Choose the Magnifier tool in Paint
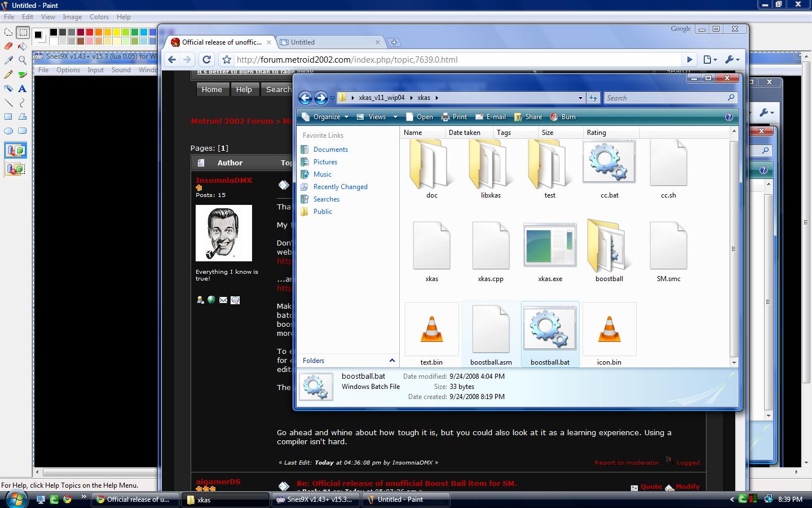This screenshot has height=508, width=812. click(23, 60)
